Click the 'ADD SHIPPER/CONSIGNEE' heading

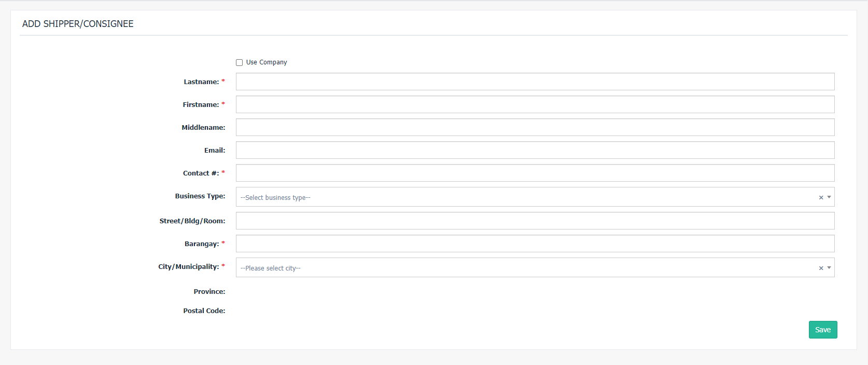[78, 24]
